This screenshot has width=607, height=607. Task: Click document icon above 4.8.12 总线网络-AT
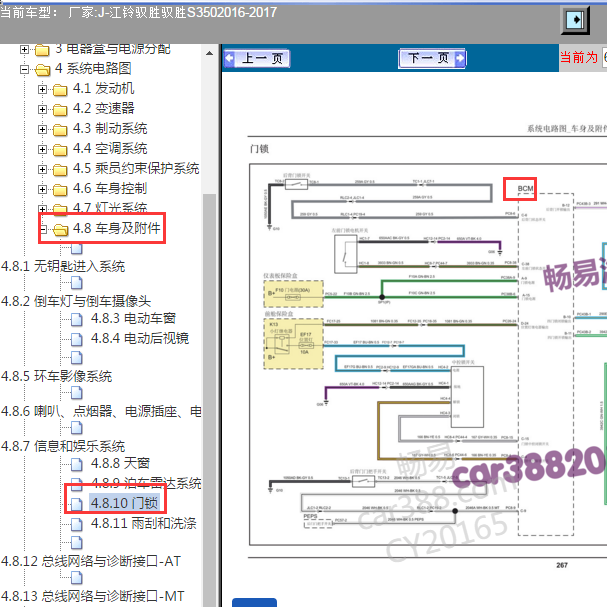(x=77, y=542)
